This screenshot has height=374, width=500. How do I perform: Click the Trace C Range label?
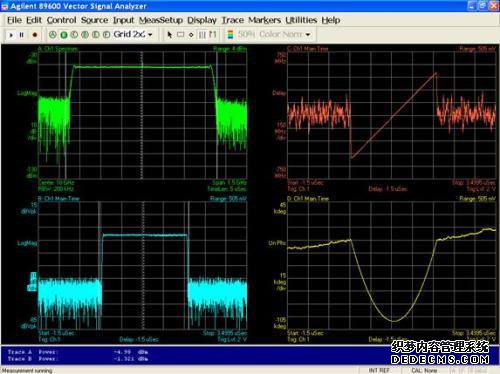pyautogui.click(x=477, y=49)
